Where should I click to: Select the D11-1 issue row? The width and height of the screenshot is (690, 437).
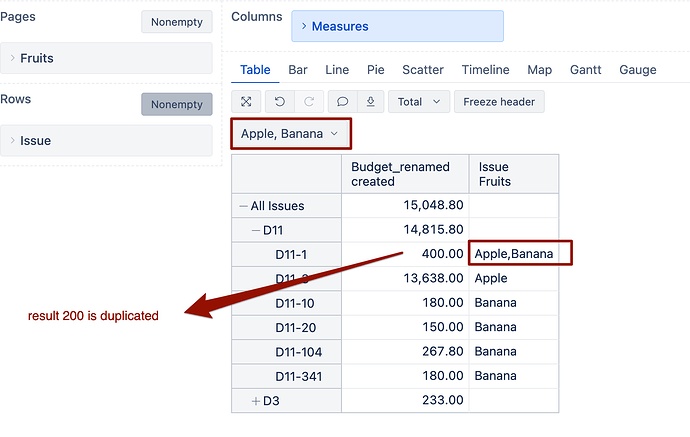pyautogui.click(x=286, y=254)
